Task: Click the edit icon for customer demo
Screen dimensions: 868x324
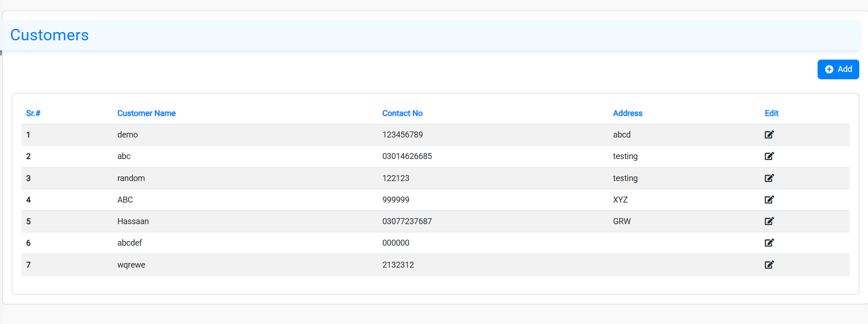Action: [x=769, y=135]
